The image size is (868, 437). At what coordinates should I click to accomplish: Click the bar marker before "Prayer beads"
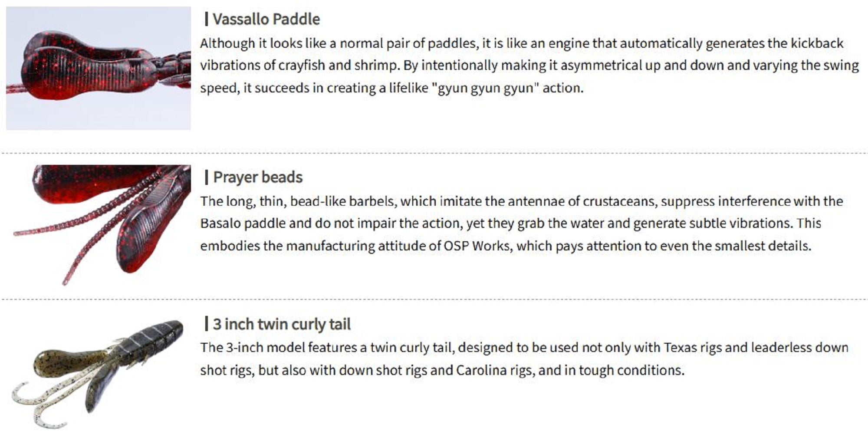click(x=206, y=177)
